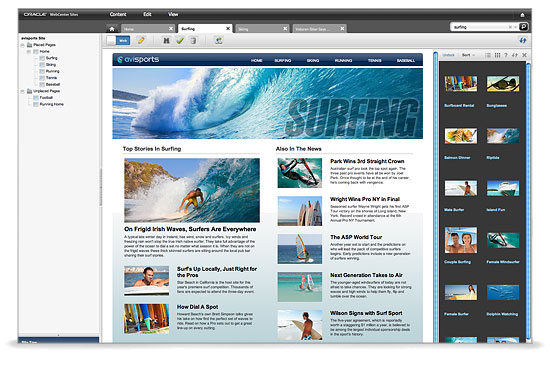Clear the search field with its X
The image size is (550, 367).
[x=510, y=27]
